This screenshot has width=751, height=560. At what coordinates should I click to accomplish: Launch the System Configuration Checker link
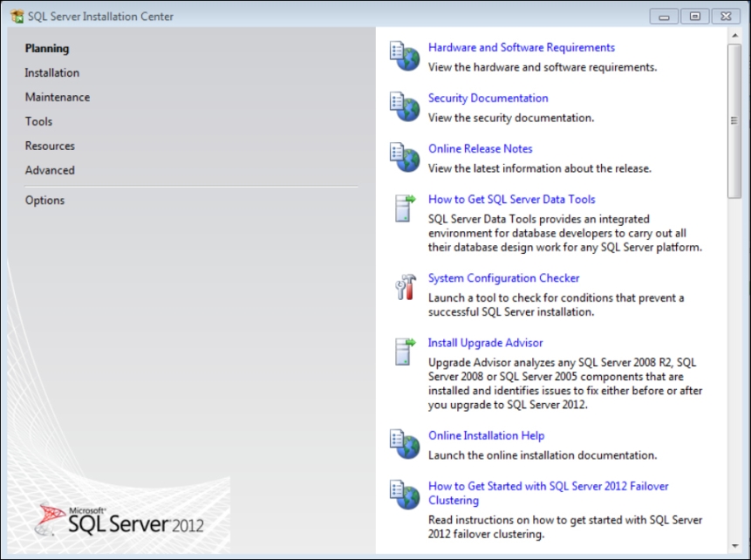[x=503, y=278]
